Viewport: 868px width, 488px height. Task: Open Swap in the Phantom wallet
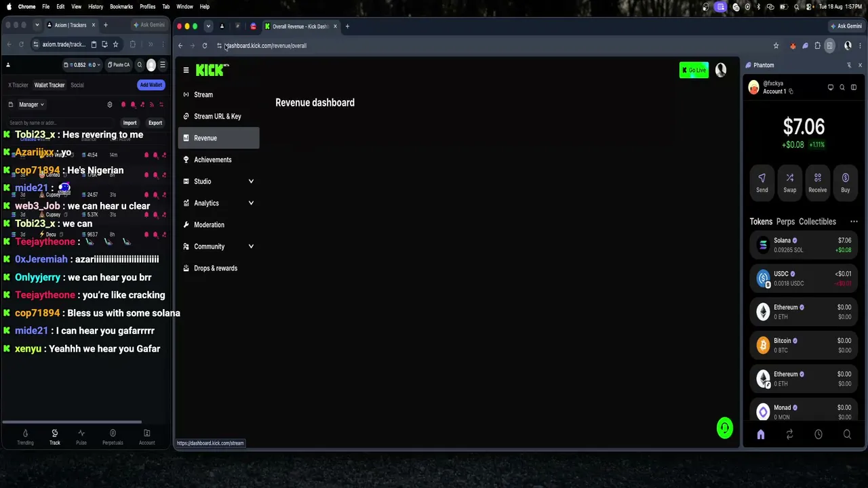point(790,182)
